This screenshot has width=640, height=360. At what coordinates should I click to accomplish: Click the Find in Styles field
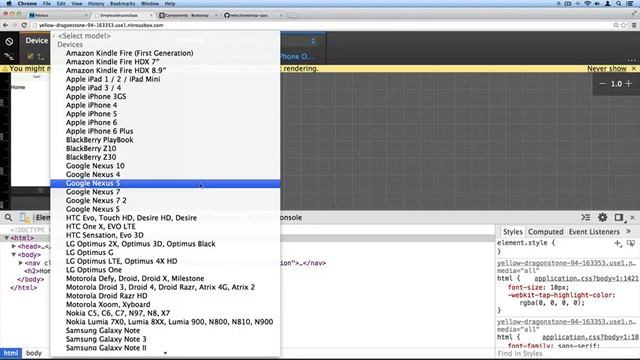(567, 353)
